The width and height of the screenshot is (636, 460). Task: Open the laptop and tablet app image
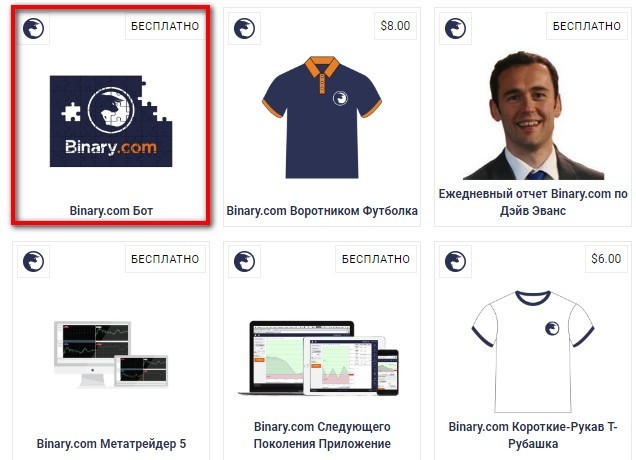pos(319,358)
